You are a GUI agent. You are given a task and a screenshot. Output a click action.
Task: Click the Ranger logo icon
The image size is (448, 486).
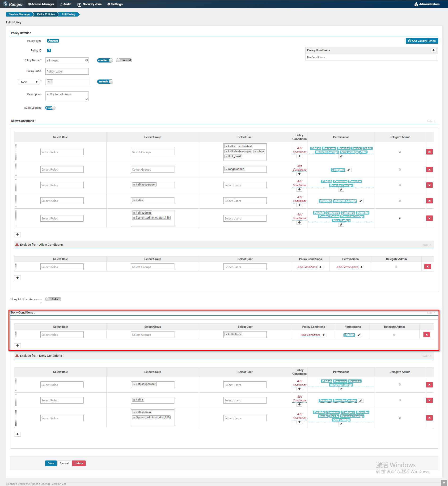point(6,4)
